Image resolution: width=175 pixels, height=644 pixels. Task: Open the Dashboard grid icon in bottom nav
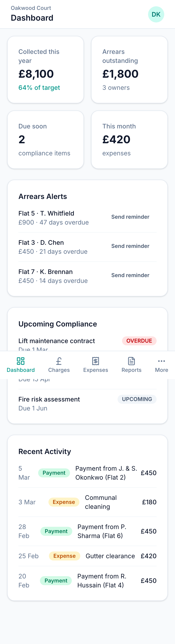click(x=20, y=361)
